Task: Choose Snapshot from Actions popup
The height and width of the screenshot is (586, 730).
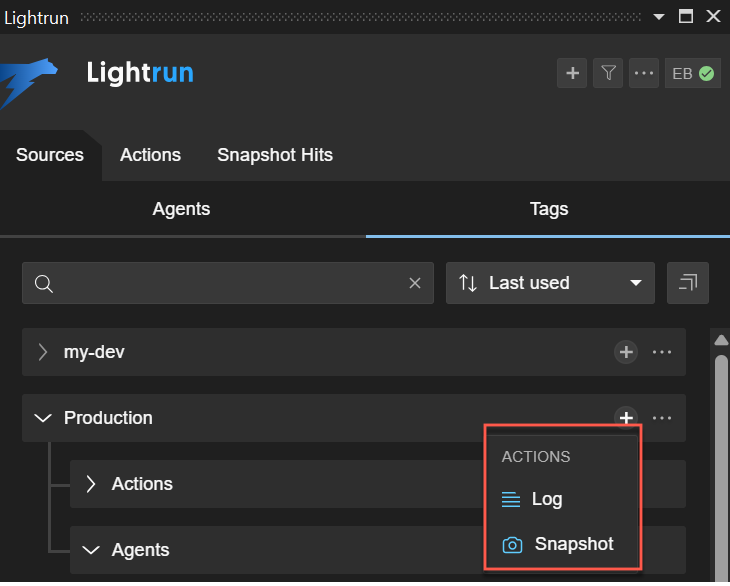Action: tap(573, 544)
